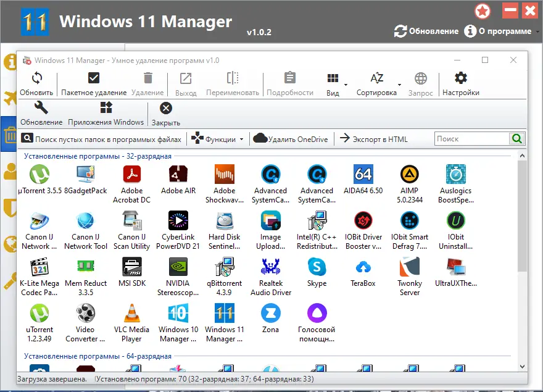Image resolution: width=543 pixels, height=392 pixels.
Task: Click the scrollbar up arrow
Action: [522, 156]
